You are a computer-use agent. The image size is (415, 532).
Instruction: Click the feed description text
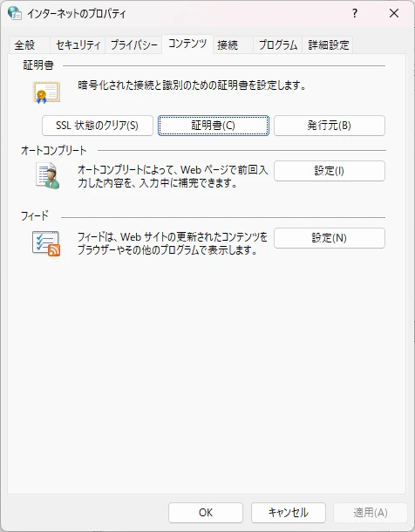coord(173,243)
